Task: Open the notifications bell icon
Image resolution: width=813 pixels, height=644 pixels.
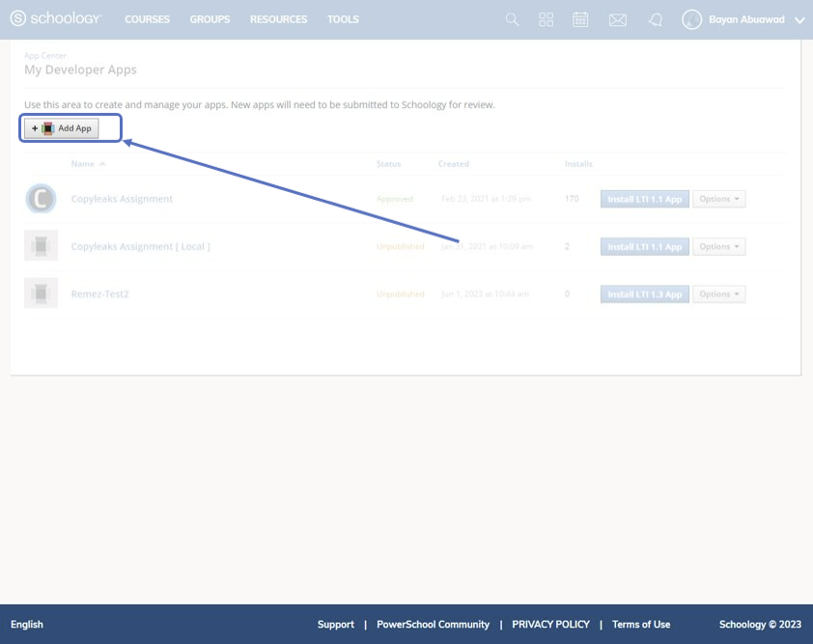Action: [x=656, y=19]
